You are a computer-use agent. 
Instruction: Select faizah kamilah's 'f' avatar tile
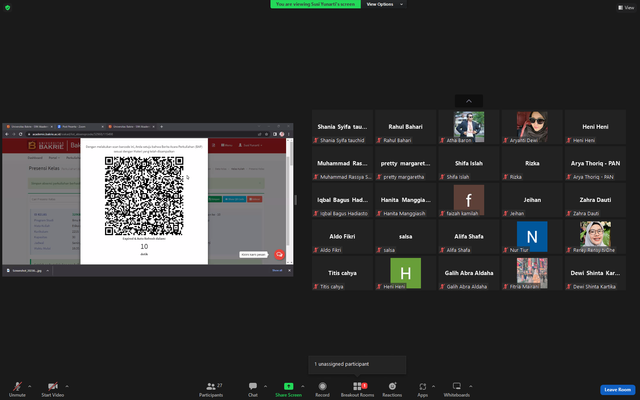(x=469, y=200)
